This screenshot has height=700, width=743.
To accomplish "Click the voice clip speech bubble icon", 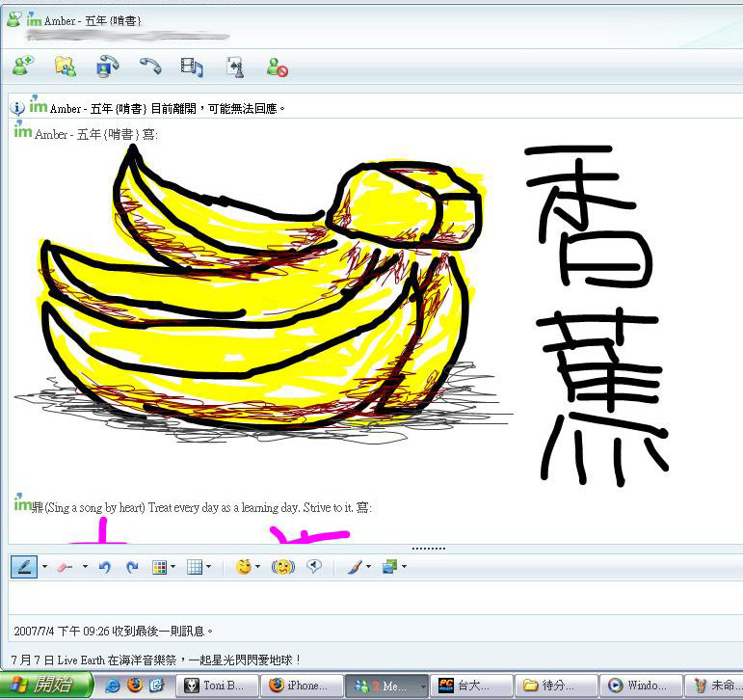I will (x=314, y=566).
